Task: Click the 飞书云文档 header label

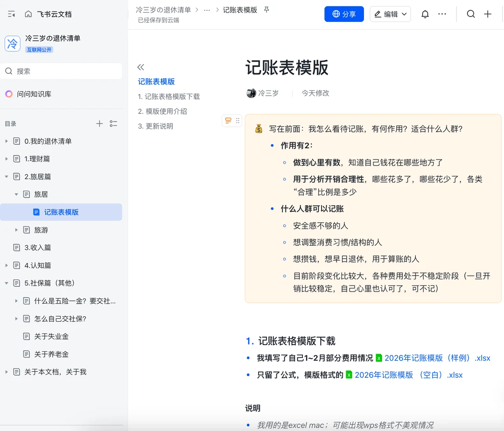Action: [x=54, y=14]
